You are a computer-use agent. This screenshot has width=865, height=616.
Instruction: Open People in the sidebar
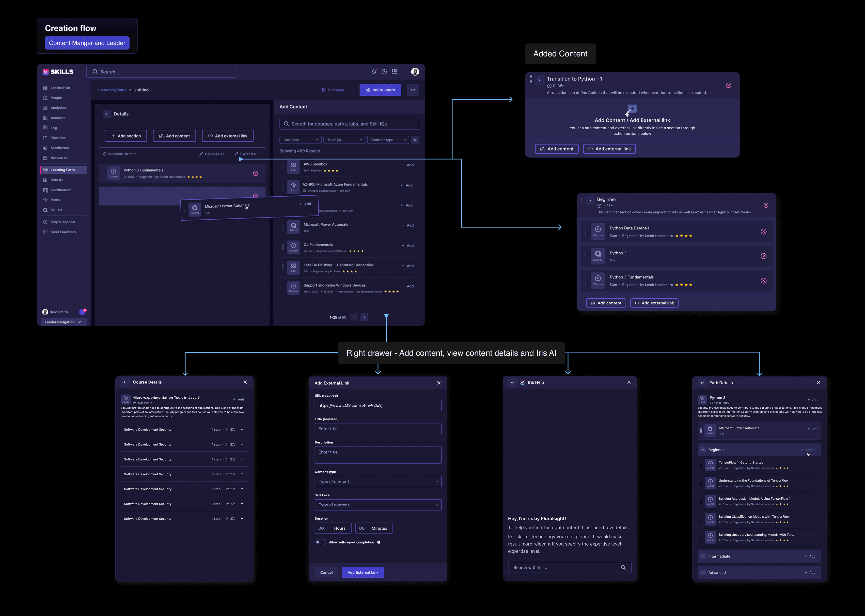[x=56, y=98]
